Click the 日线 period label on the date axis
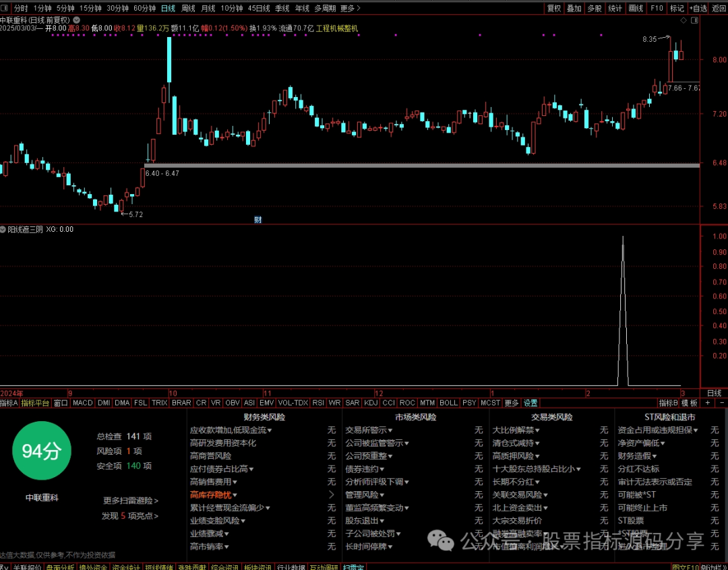728x570 pixels. click(x=714, y=393)
